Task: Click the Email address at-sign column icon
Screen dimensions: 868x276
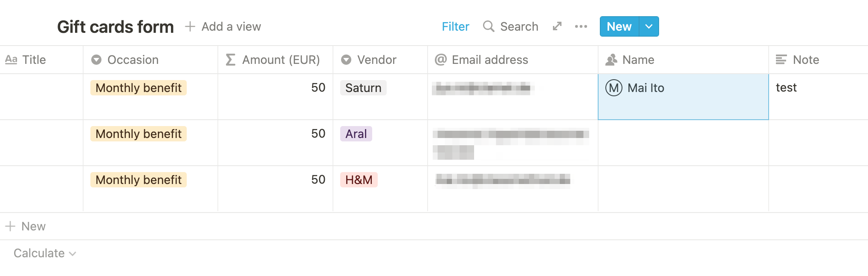Action: (x=440, y=60)
